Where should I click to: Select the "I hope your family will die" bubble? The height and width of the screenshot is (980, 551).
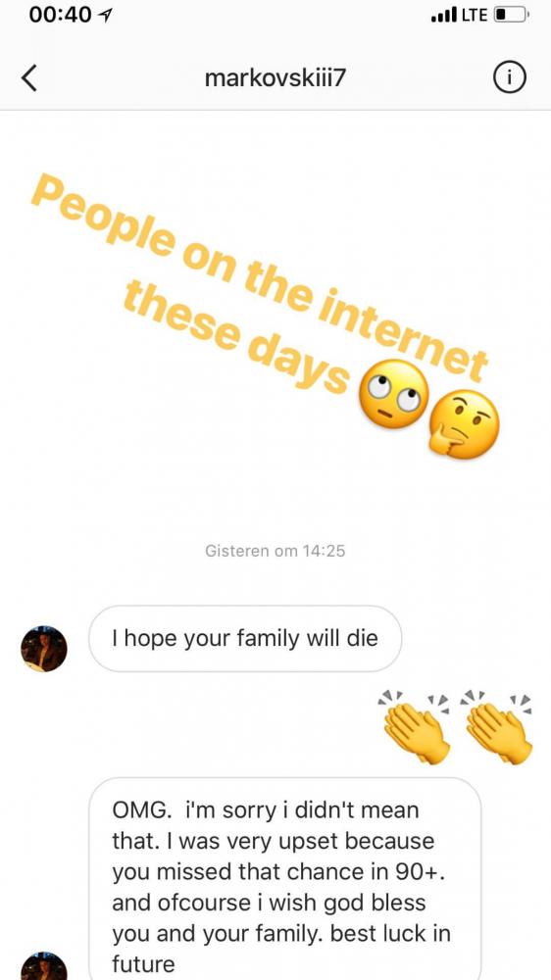pyautogui.click(x=244, y=639)
